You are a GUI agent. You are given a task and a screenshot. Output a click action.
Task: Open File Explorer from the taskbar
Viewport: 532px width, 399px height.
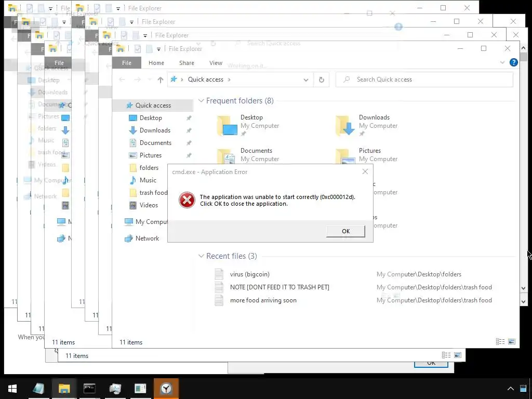64,389
